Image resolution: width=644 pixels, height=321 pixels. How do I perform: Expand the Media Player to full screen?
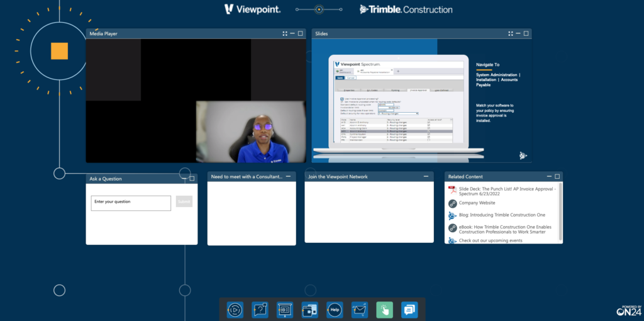coord(285,34)
